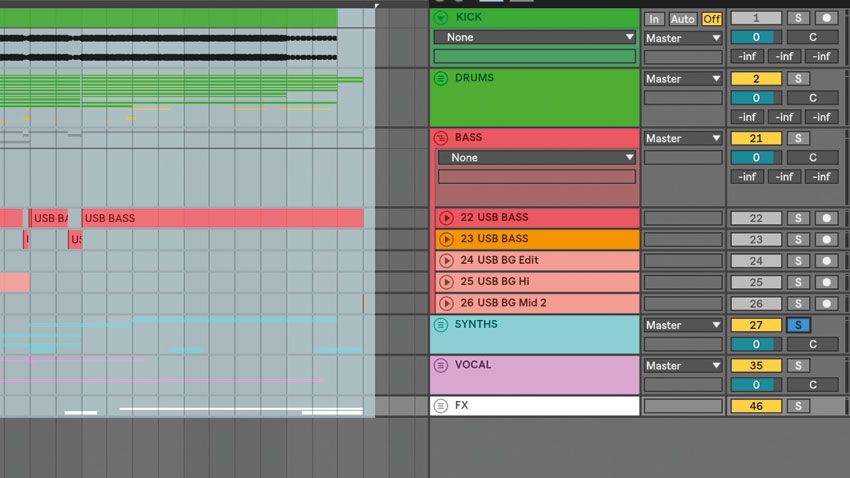Viewport: 850px width, 478px height.
Task: Set KICK monitoring to Off
Action: click(711, 19)
